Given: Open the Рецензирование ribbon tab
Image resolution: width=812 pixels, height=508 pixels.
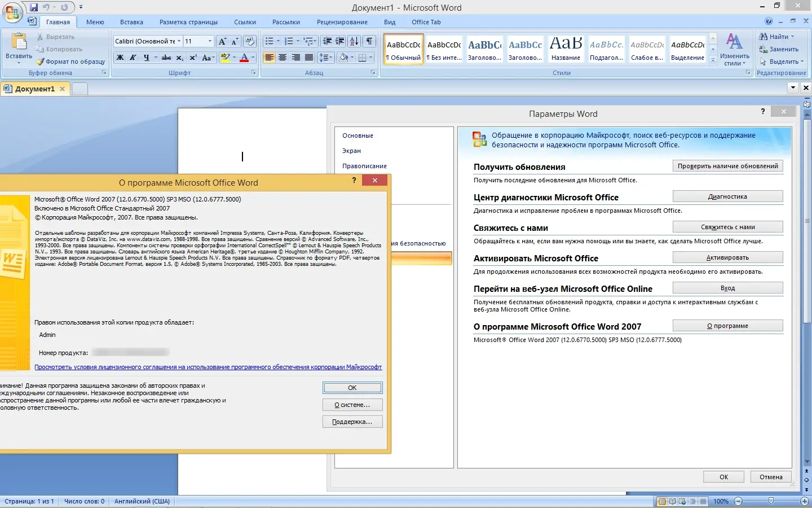Looking at the screenshot, I should [x=342, y=22].
